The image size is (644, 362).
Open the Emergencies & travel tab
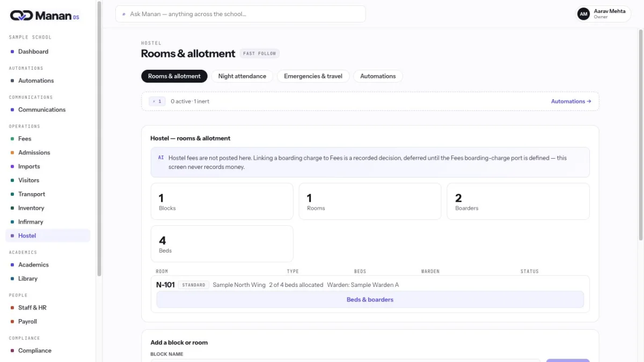[313, 76]
